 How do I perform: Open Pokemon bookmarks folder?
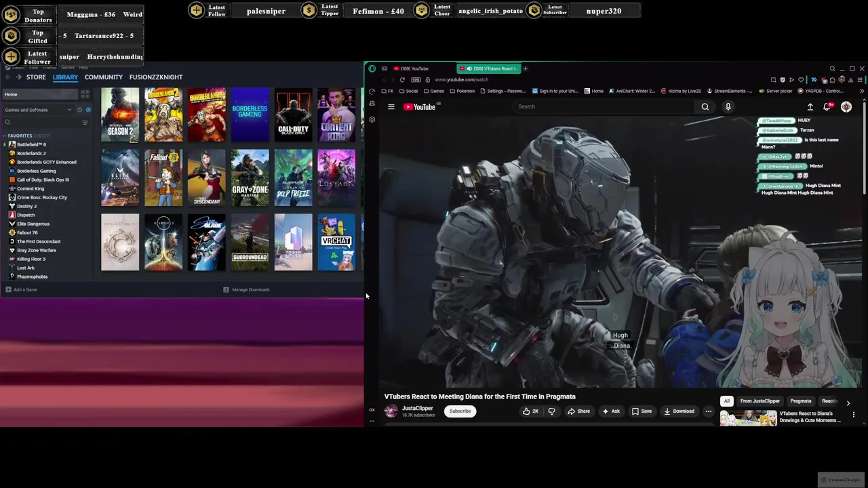coord(462,91)
